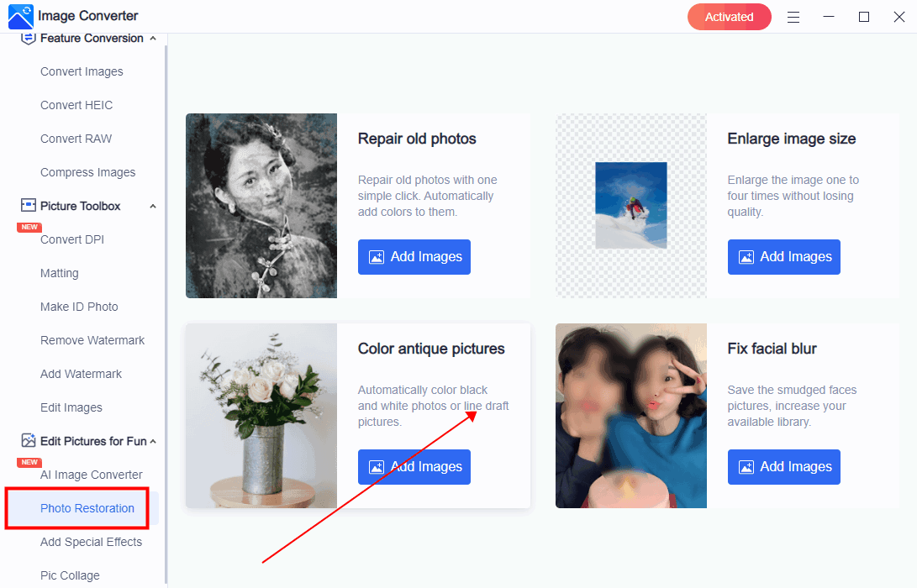Viewport: 917px width, 588px height.
Task: Select Photo Restoration in the sidebar
Action: pyautogui.click(x=87, y=508)
